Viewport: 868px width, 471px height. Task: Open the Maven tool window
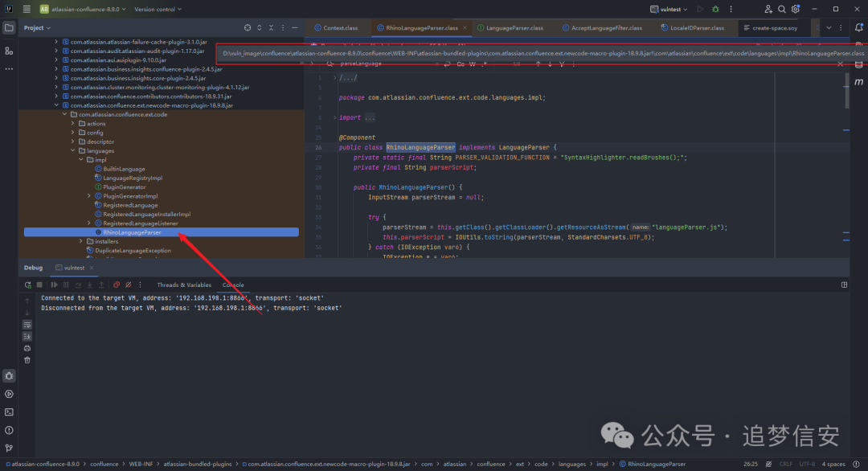tap(858, 82)
